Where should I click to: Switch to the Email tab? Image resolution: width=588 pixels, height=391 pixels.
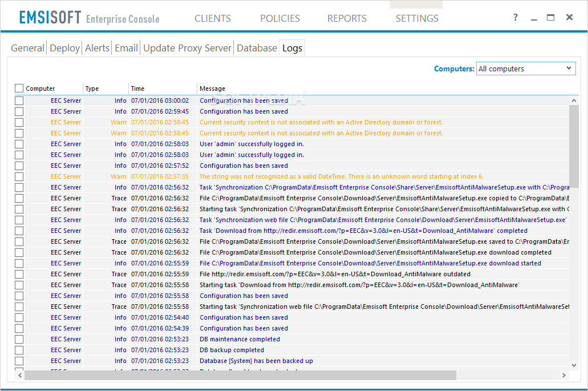coord(127,48)
